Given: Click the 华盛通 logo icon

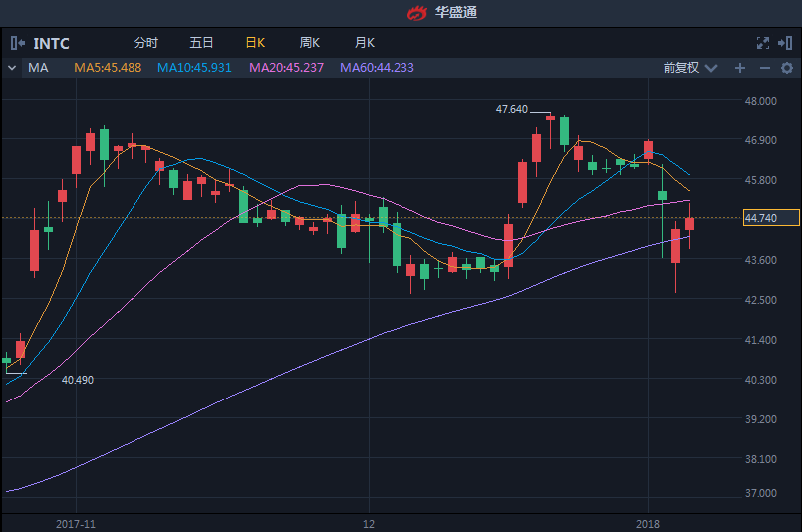Looking at the screenshot, I should [416, 13].
